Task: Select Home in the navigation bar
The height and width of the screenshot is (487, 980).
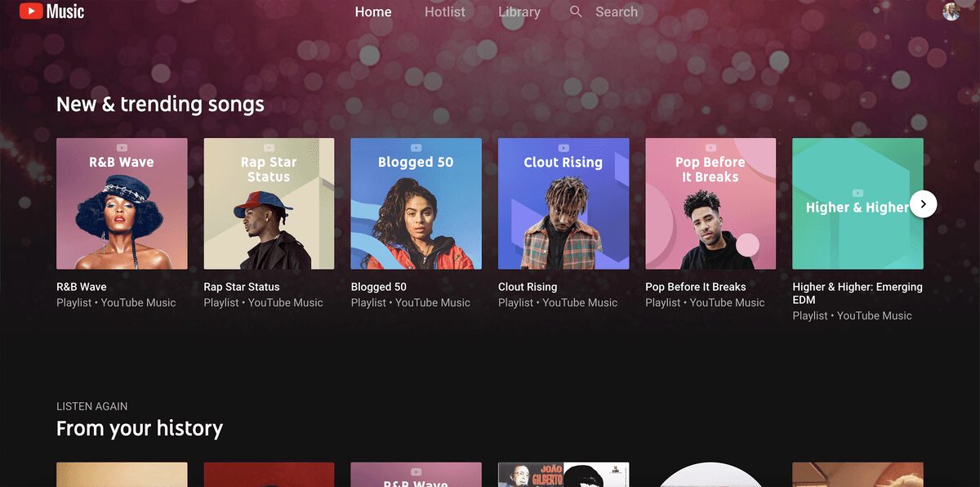Action: (373, 11)
